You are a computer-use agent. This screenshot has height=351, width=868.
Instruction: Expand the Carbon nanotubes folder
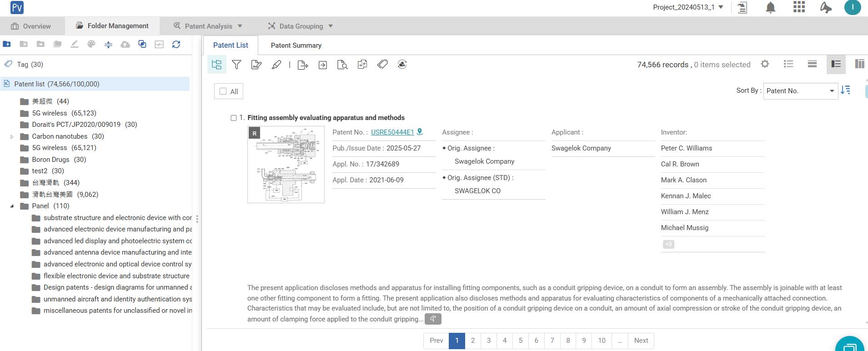pos(12,136)
